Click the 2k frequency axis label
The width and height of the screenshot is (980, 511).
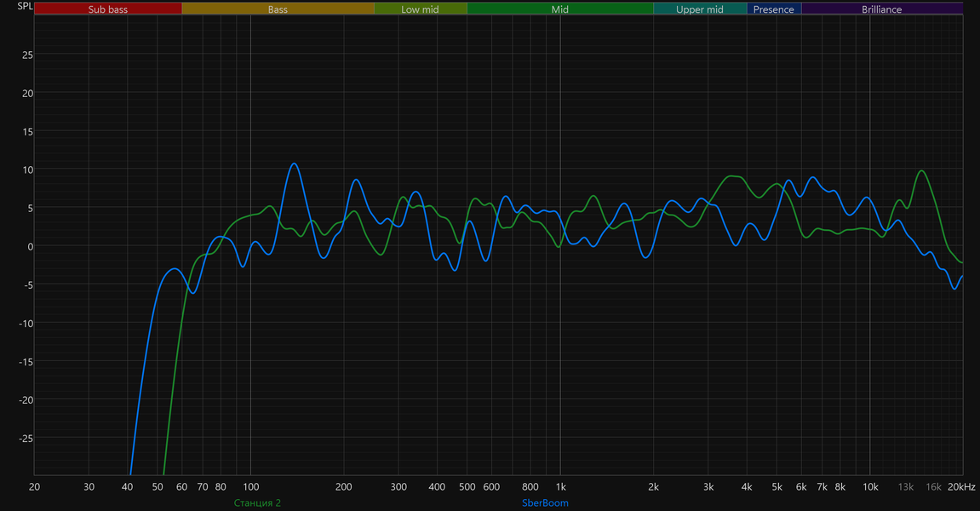pyautogui.click(x=654, y=486)
